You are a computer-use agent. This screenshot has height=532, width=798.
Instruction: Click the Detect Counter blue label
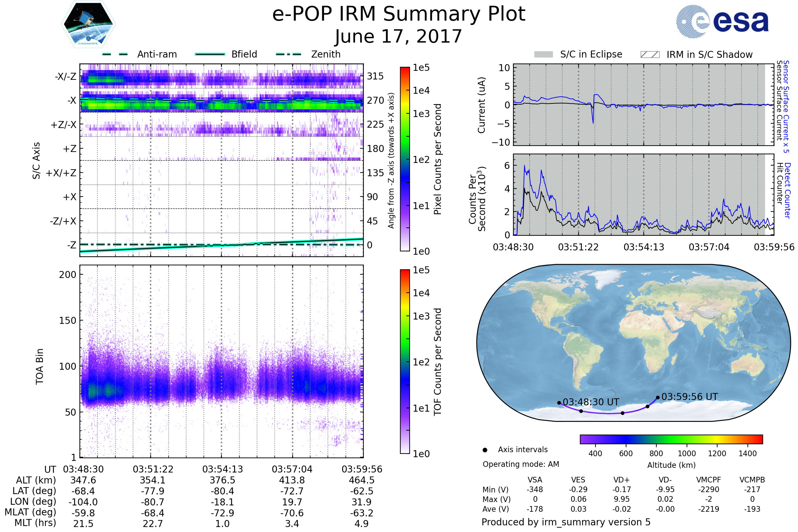pyautogui.click(x=787, y=190)
